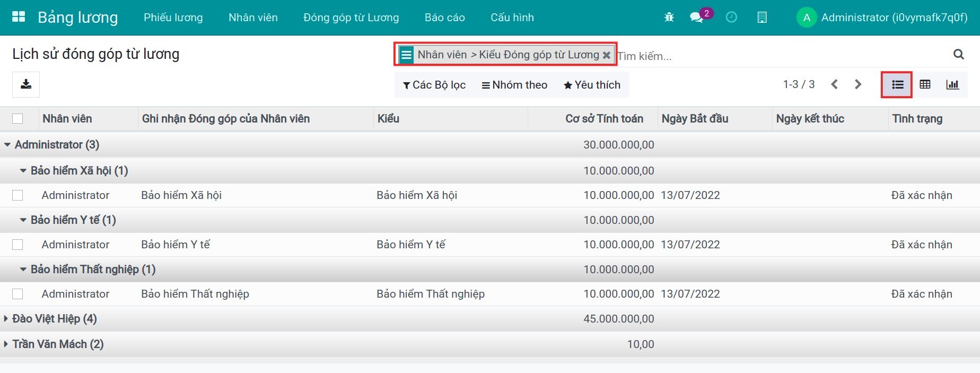Open the Cấu hình menu
The height and width of the screenshot is (373, 980).
pos(512,18)
